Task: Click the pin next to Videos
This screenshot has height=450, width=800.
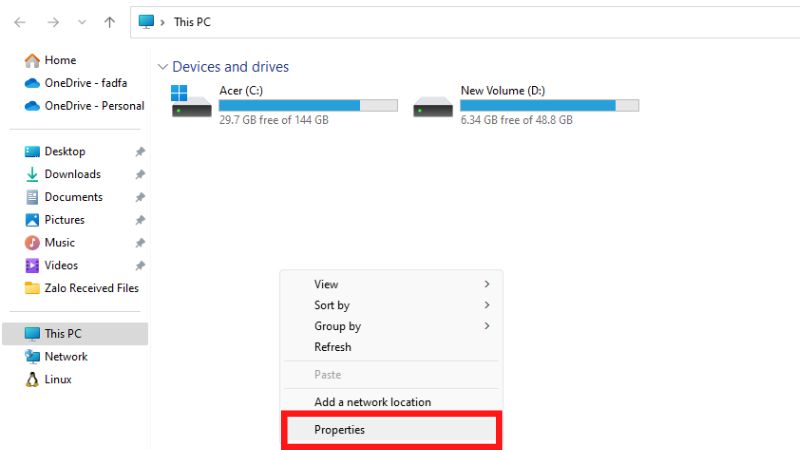Action: point(140,265)
